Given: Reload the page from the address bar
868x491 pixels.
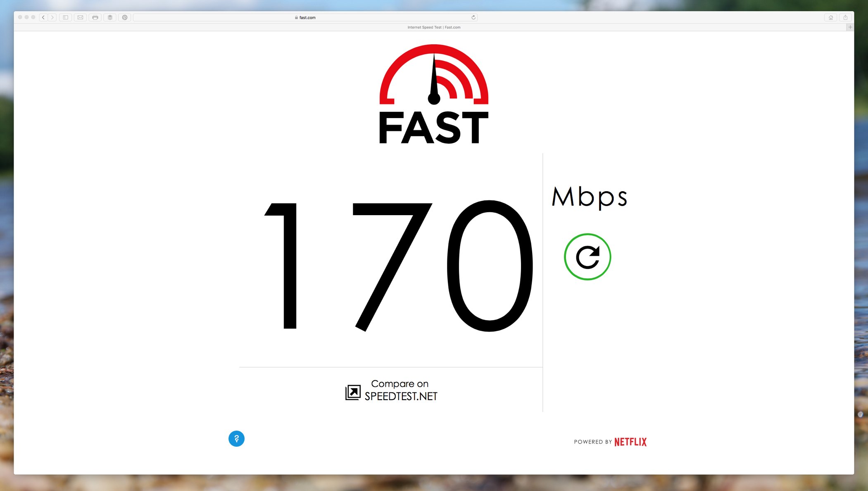Looking at the screenshot, I should (x=473, y=17).
